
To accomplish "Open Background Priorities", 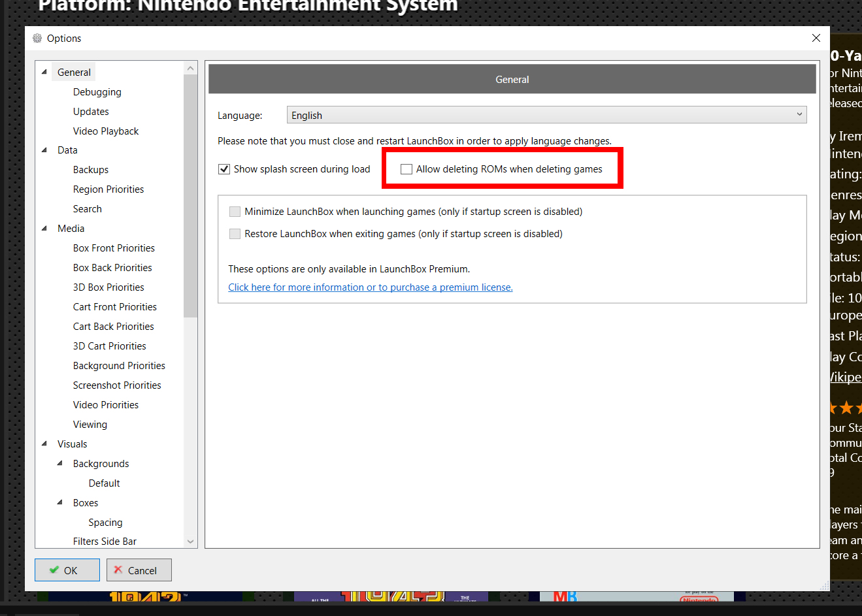I will tap(119, 366).
